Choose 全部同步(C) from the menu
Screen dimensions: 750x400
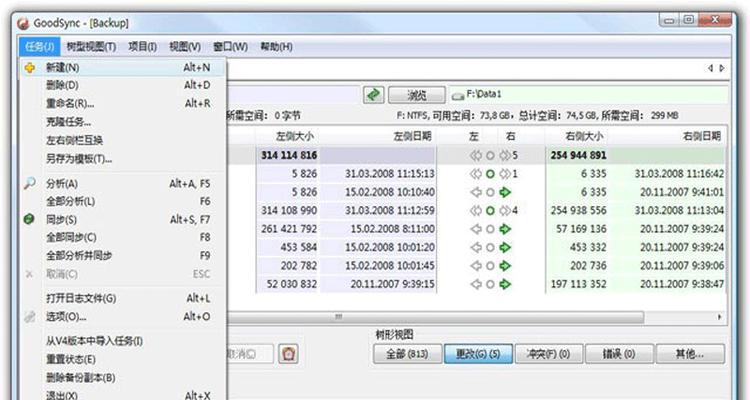tap(123, 237)
